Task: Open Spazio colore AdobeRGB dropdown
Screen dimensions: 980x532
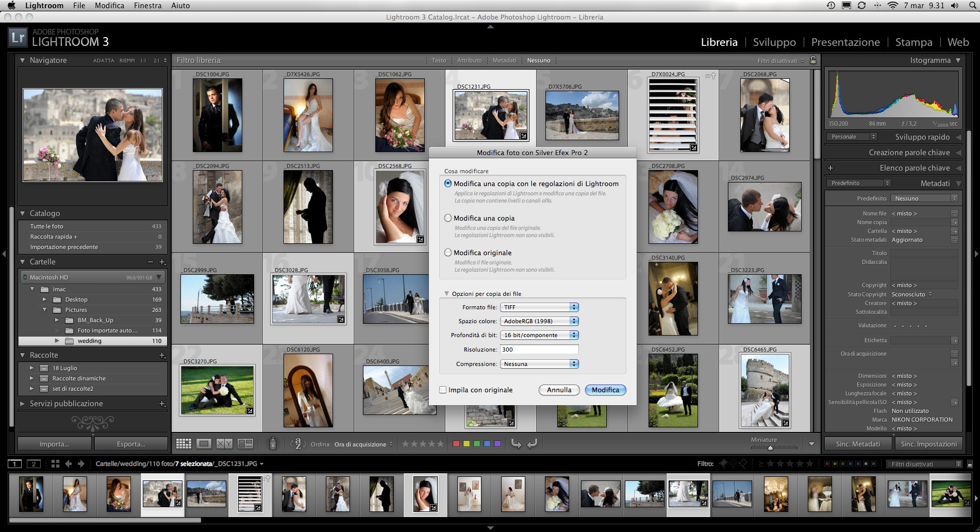Action: [x=539, y=321]
